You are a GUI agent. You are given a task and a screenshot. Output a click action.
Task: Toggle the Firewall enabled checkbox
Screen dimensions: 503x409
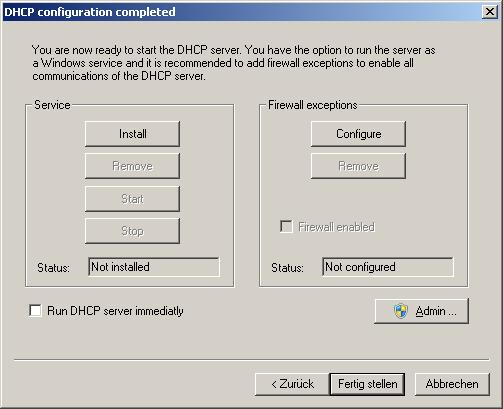pyautogui.click(x=286, y=227)
